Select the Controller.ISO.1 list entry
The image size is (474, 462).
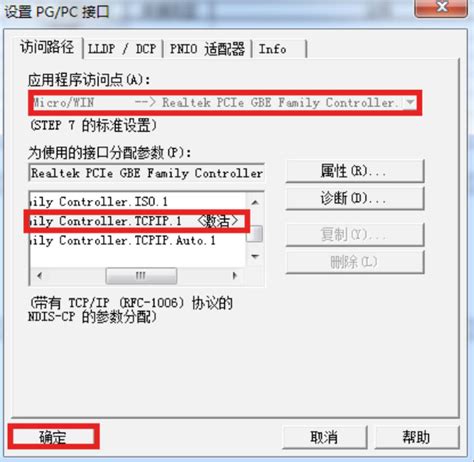[138, 202]
